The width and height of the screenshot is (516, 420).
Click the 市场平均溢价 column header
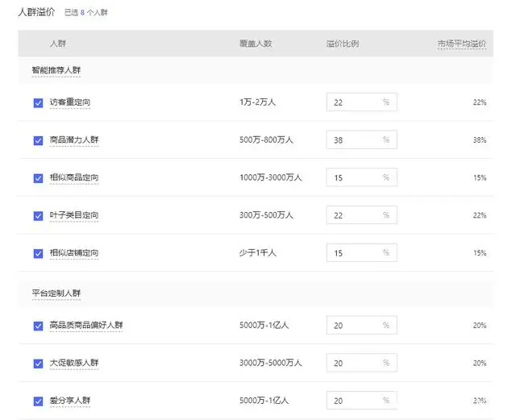pos(462,44)
